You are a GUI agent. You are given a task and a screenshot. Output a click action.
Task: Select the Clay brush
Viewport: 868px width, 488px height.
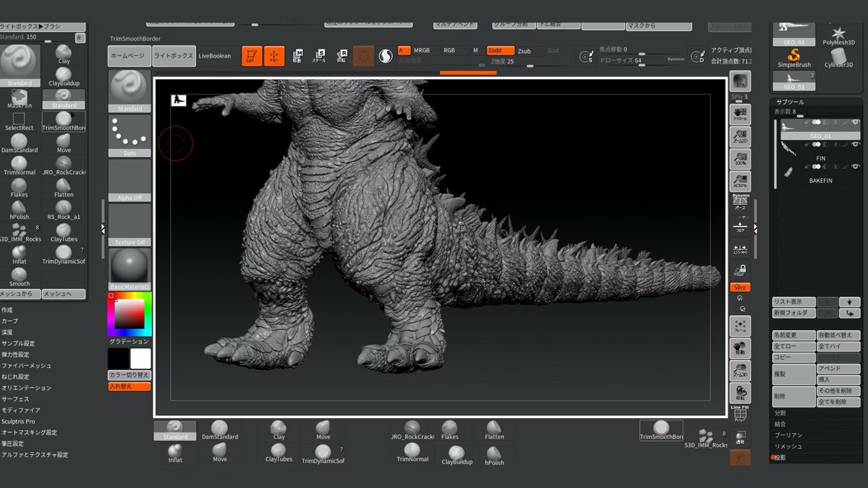63,51
